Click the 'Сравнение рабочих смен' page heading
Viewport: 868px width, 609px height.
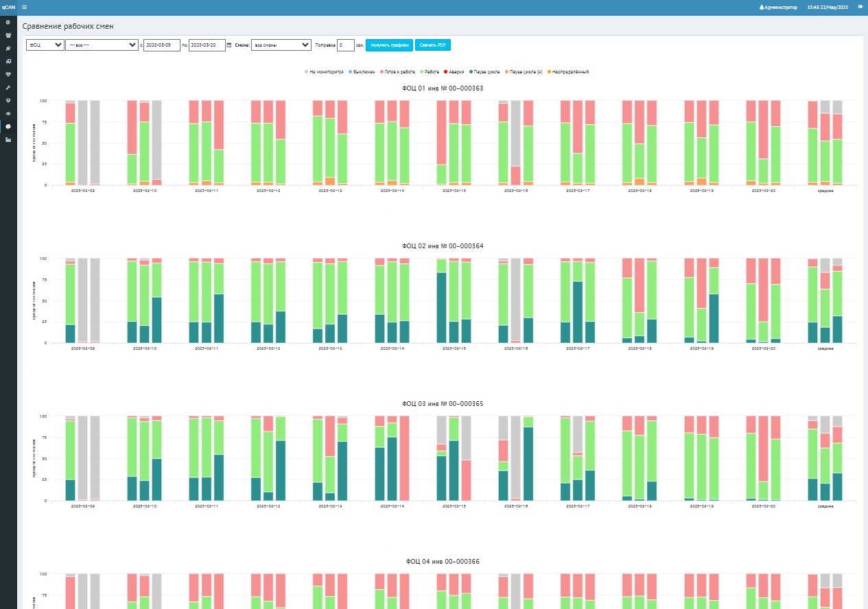click(x=68, y=26)
